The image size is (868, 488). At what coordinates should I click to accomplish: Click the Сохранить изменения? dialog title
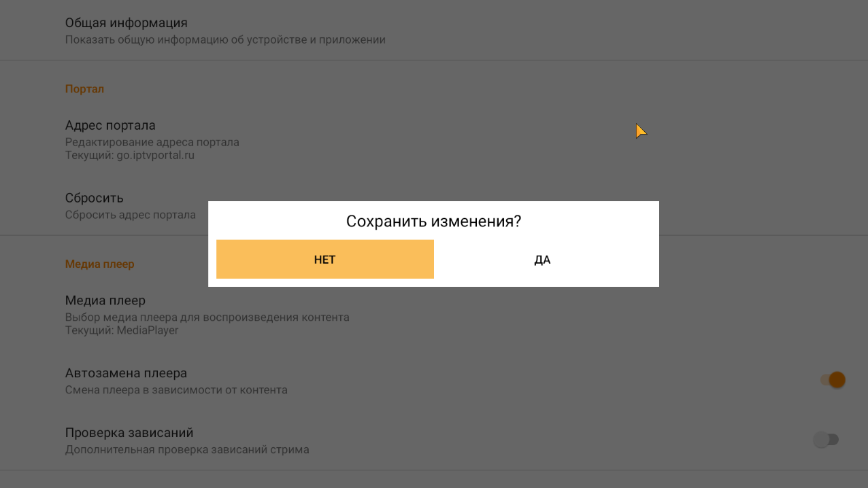(x=433, y=221)
